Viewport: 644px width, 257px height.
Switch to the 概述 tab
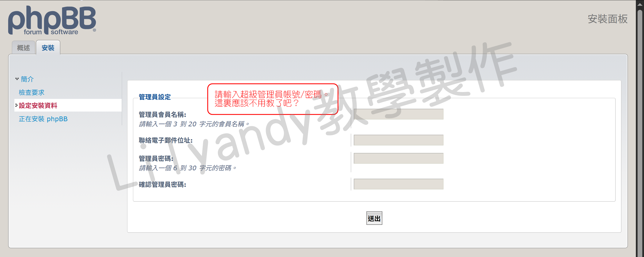23,47
